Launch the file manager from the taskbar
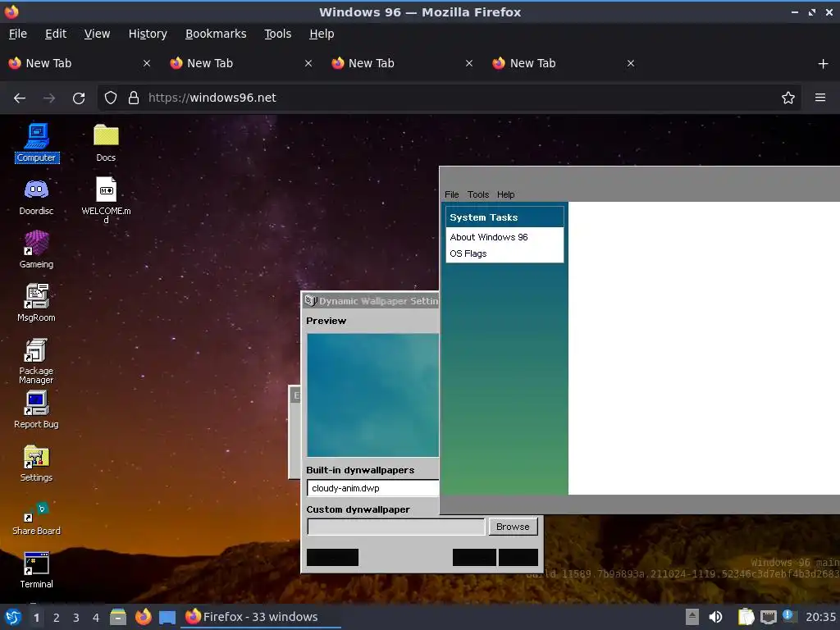Screen dimensions: 840x630 [118, 617]
